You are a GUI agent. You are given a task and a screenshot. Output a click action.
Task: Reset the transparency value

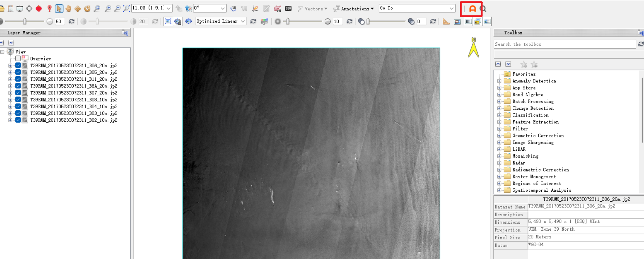(433, 21)
